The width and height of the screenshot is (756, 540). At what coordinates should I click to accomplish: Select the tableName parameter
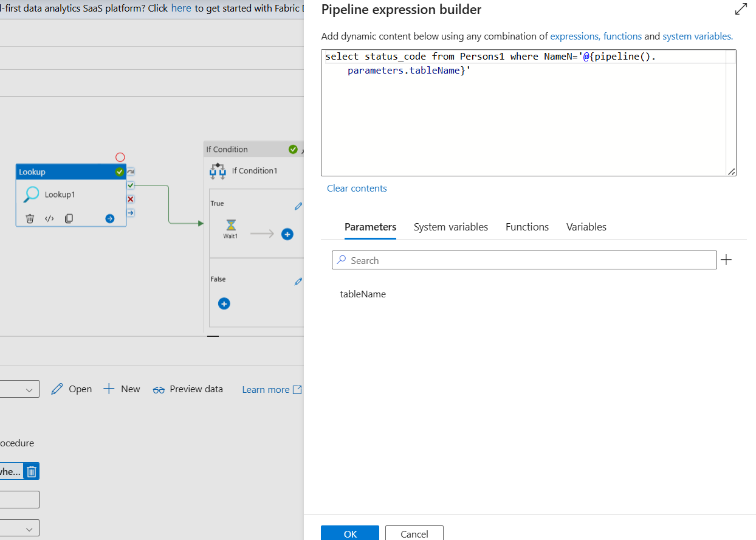click(x=363, y=294)
